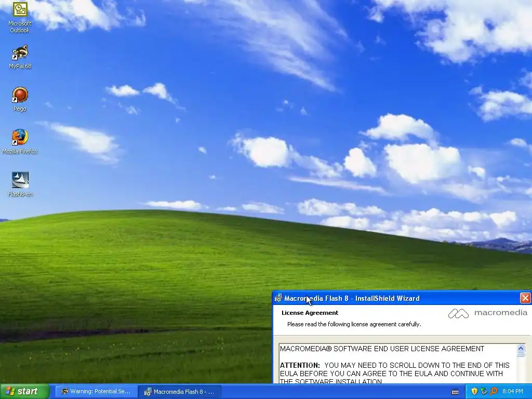
Task: Open the Microsoft Outlook desktop icon
Action: (x=20, y=17)
